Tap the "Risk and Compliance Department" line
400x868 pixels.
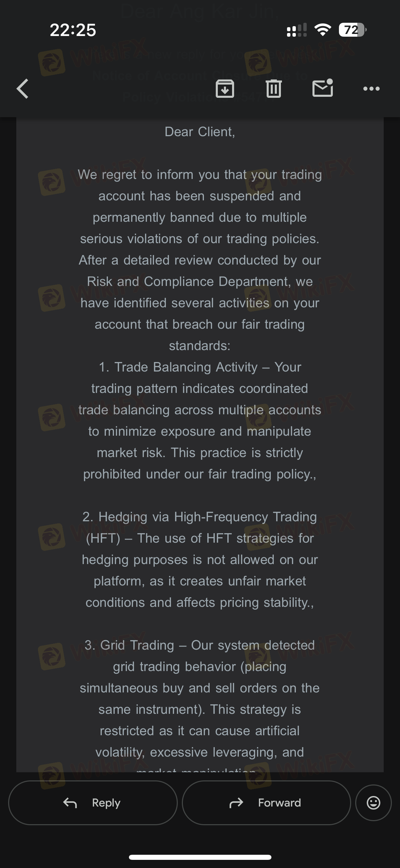click(200, 282)
